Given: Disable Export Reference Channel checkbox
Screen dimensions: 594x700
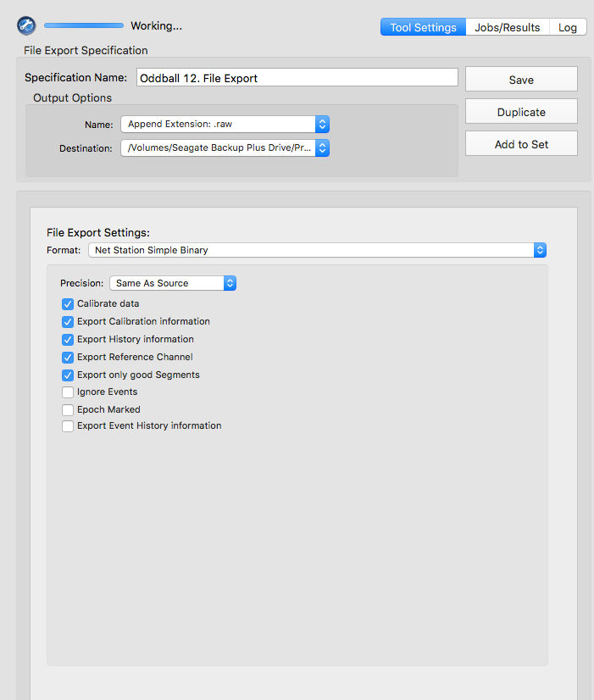Looking at the screenshot, I should (68, 358).
